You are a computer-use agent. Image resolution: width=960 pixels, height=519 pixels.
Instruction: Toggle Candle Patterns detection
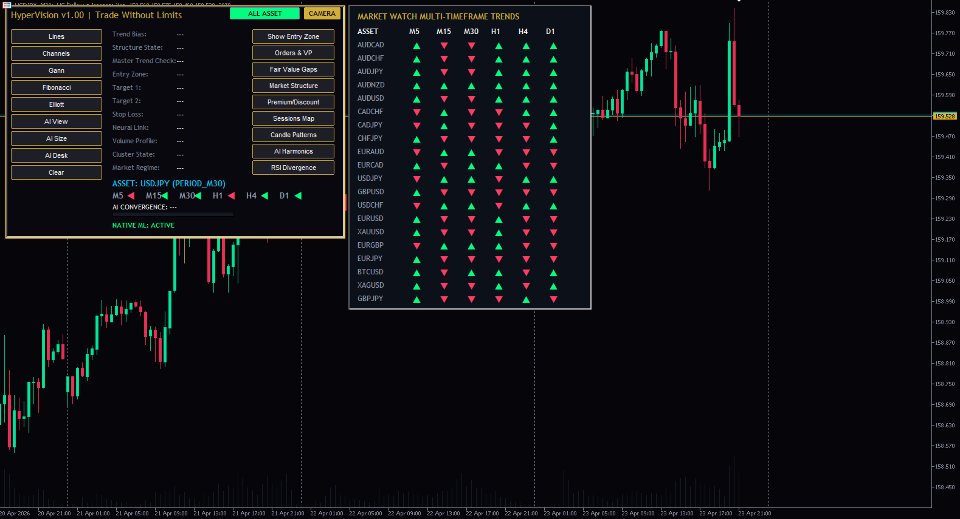pyautogui.click(x=293, y=135)
